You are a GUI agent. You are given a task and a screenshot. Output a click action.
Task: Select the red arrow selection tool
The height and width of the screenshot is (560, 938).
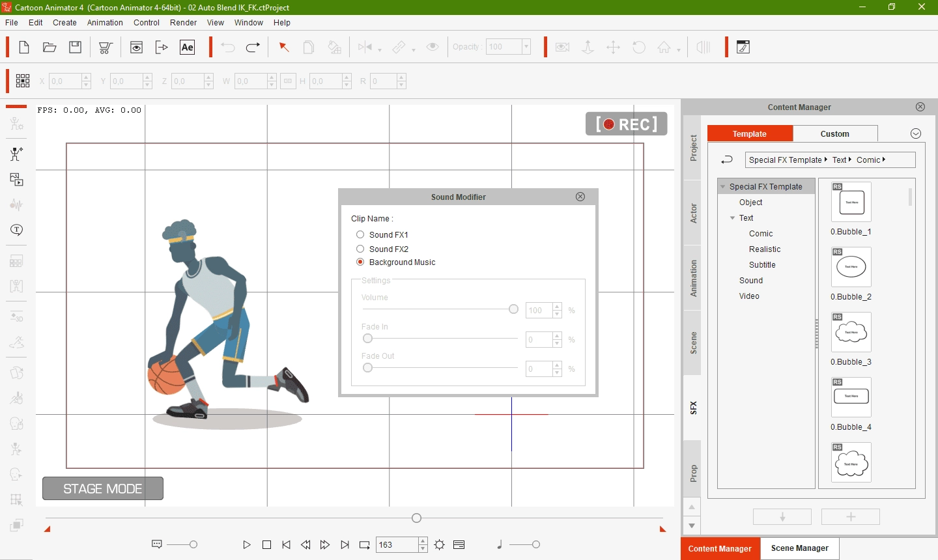coord(284,47)
